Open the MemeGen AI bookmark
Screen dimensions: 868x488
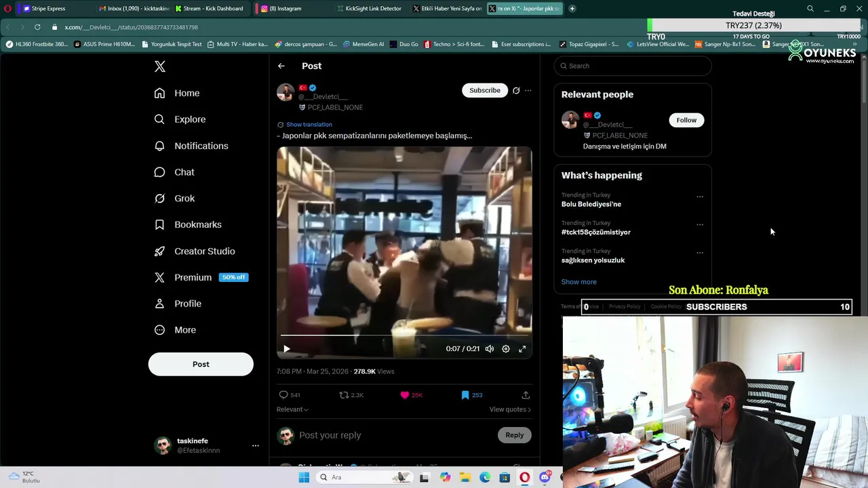(x=363, y=45)
